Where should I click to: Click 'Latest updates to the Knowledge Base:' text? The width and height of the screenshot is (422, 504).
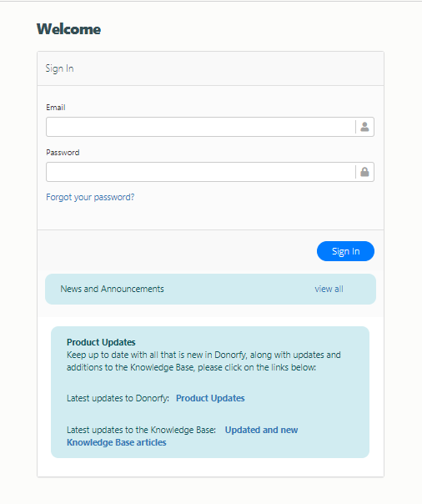point(141,430)
